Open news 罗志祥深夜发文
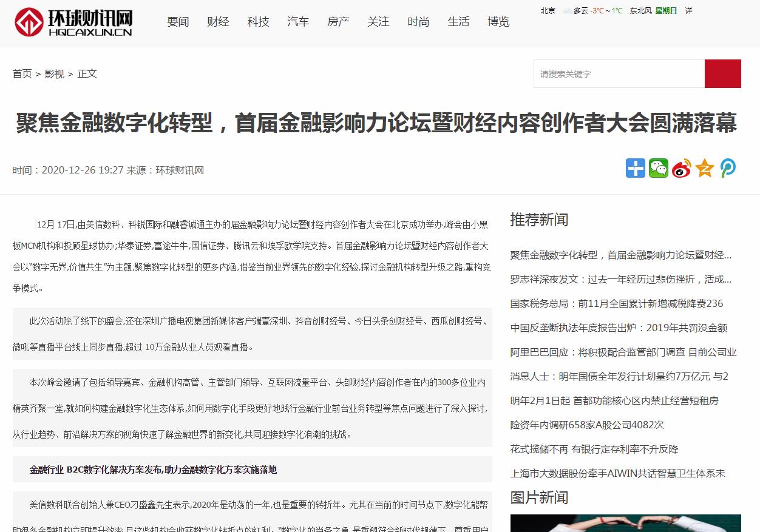The height and width of the screenshot is (532, 760). pyautogui.click(x=621, y=279)
